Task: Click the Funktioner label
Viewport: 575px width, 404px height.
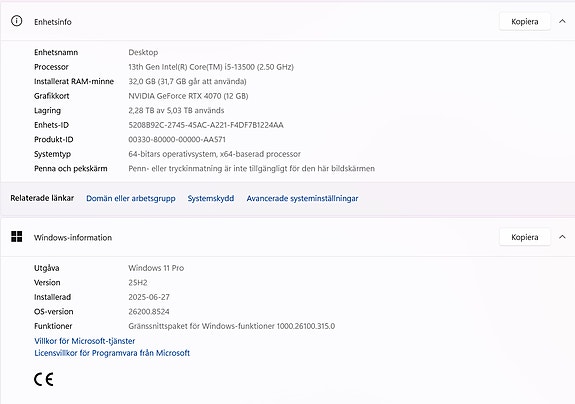Action: [x=53, y=326]
